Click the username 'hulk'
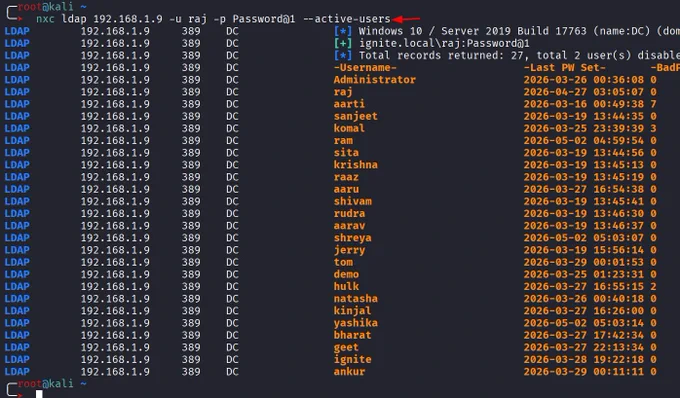This screenshot has width=680, height=398. click(x=346, y=286)
